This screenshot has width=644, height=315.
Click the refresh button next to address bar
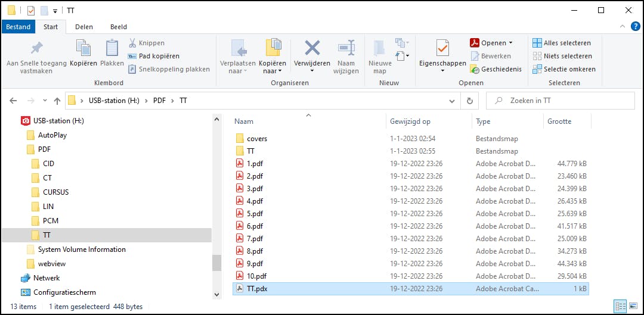point(470,101)
